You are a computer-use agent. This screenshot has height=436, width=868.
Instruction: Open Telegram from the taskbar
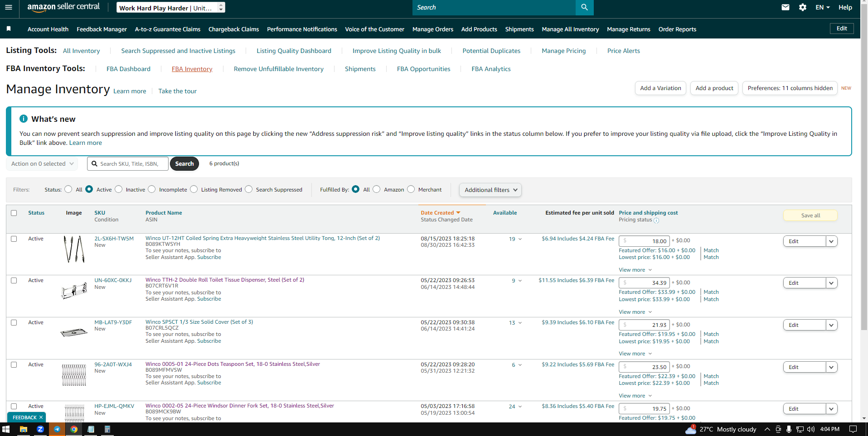57,429
